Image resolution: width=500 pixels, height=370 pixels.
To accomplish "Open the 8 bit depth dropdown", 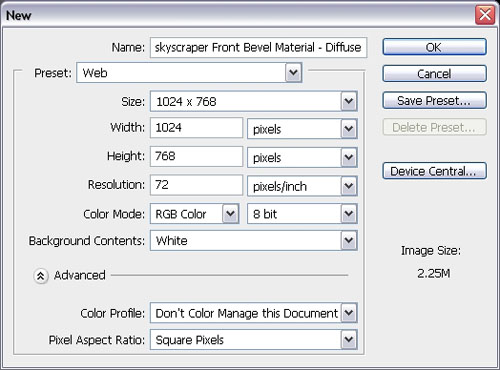I will (x=302, y=214).
